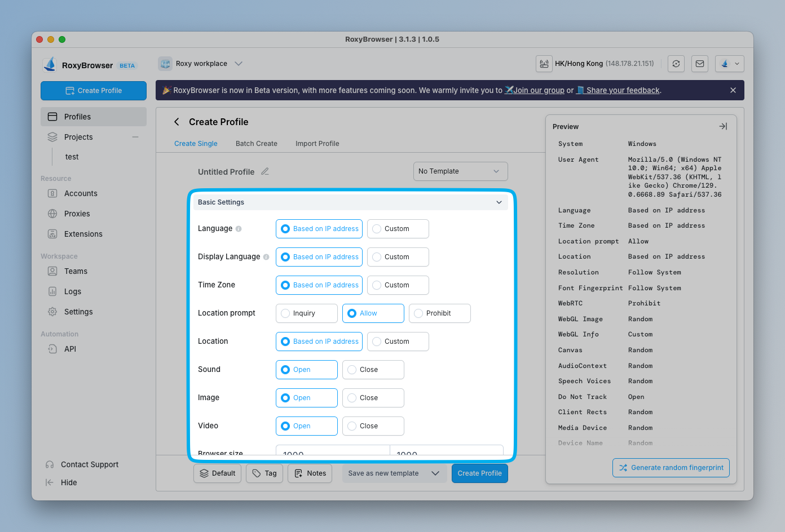This screenshot has height=532, width=785.
Task: Expand the Roxy workplace dropdown chevron
Action: [x=239, y=64]
